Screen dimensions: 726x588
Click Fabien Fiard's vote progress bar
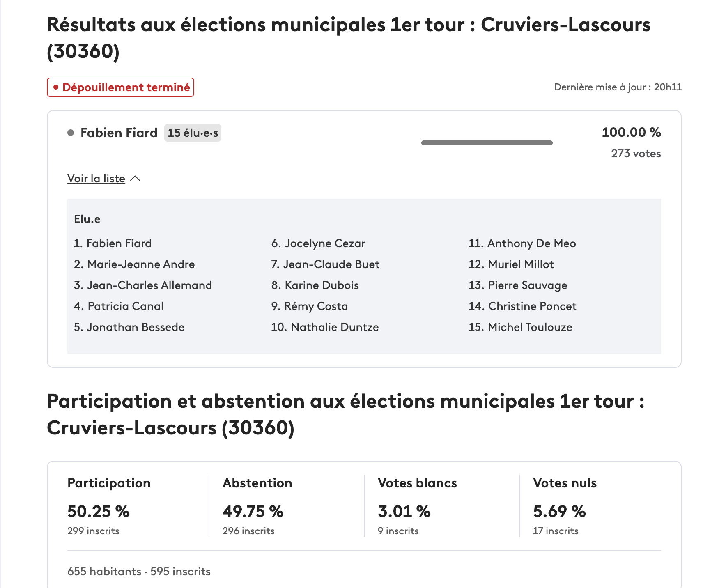click(x=487, y=143)
